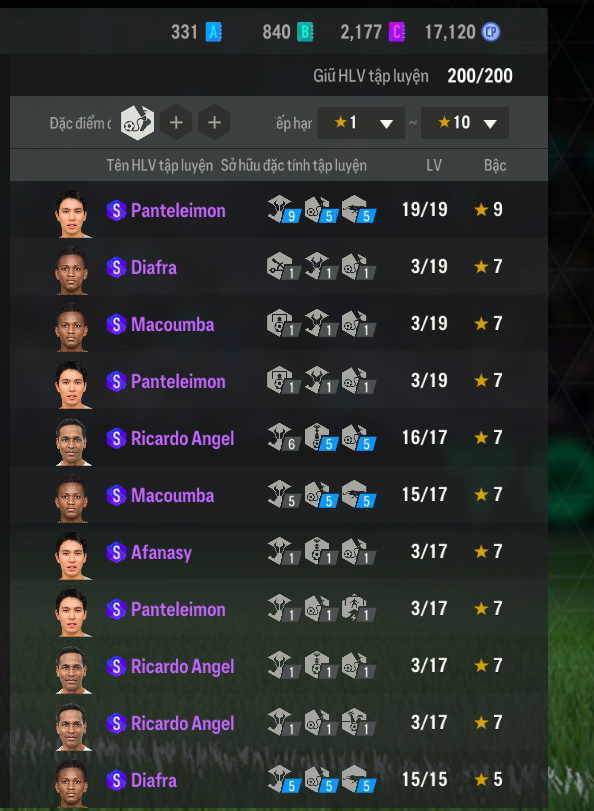Click Tên HLV tập luyện column header
The image size is (594, 811).
[159, 166]
